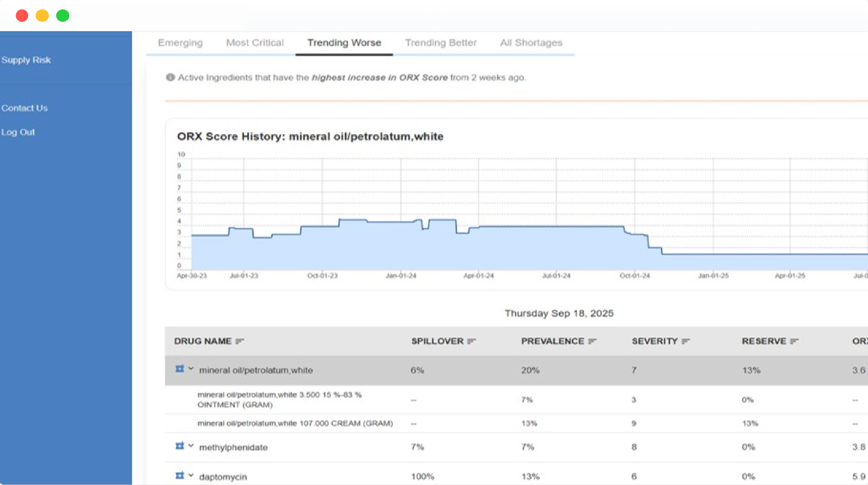Image resolution: width=868 pixels, height=485 pixels.
Task: Sort by Reserve column icon
Action: 794,341
